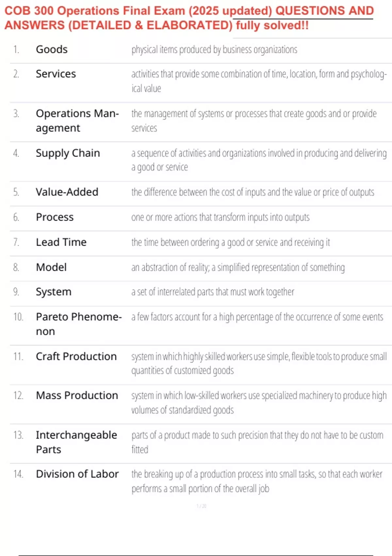Click the "Model" term in row 8
Image resolution: width=392 pixels, height=556 pixels.
click(x=51, y=267)
